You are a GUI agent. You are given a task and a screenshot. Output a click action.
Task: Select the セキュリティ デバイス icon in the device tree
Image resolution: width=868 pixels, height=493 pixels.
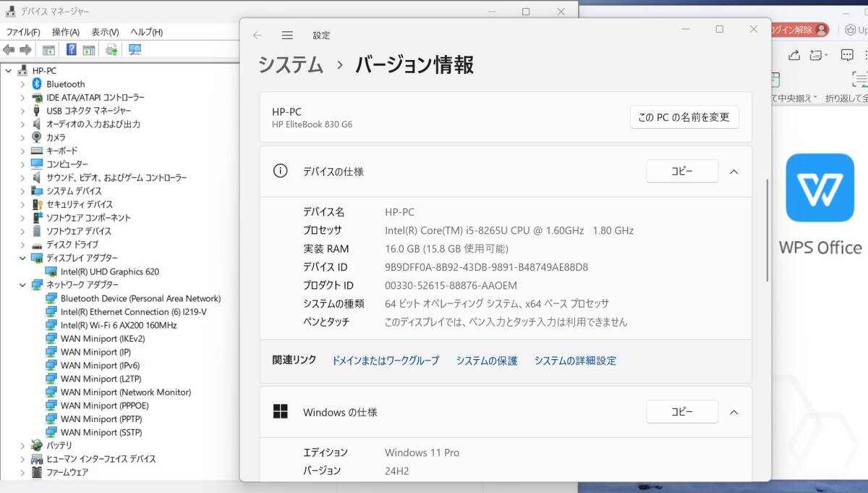37,204
